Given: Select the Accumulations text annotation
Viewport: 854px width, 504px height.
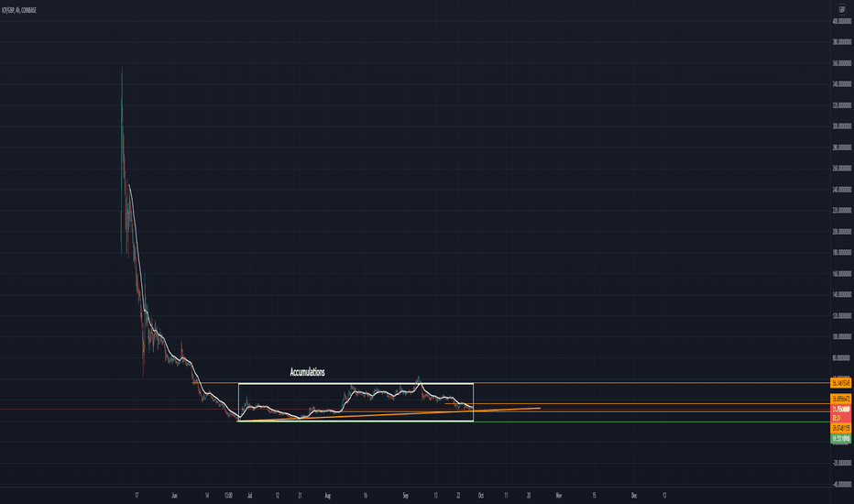Looking at the screenshot, I should pos(307,372).
